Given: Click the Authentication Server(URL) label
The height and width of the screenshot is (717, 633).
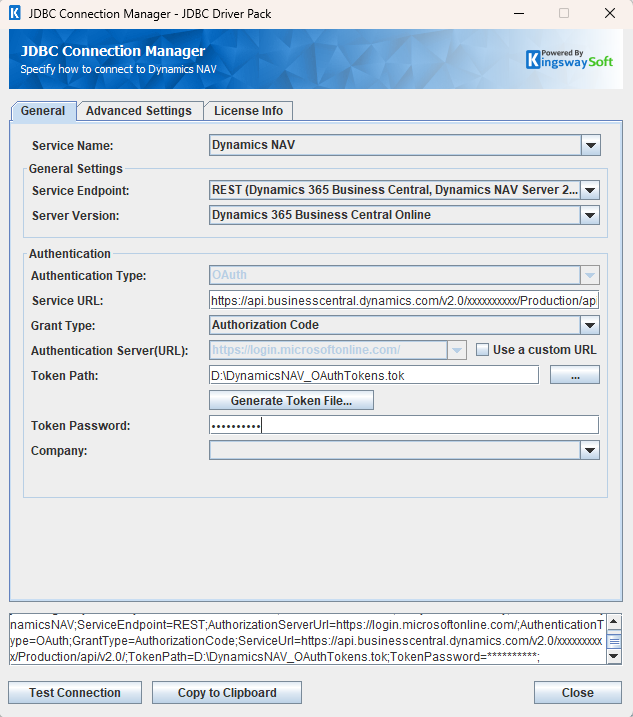Looking at the screenshot, I should point(110,351).
